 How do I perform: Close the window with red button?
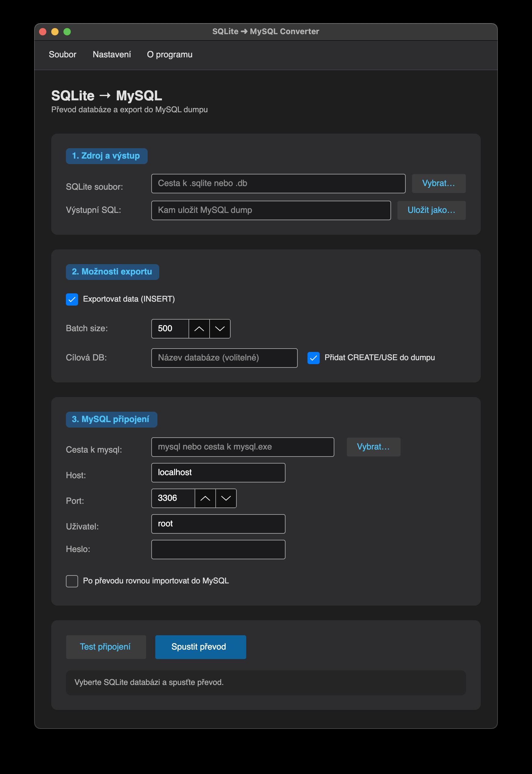pos(43,32)
